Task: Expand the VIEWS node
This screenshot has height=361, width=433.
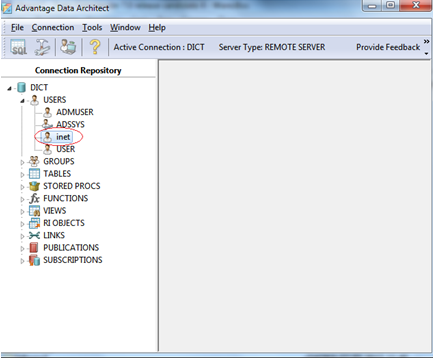Action: click(22, 212)
